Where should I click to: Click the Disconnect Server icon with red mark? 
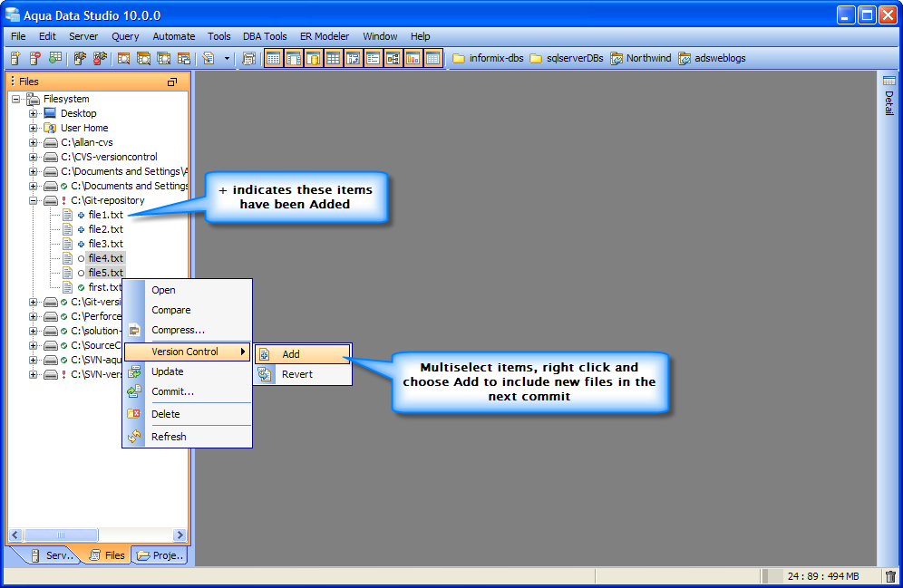click(101, 58)
